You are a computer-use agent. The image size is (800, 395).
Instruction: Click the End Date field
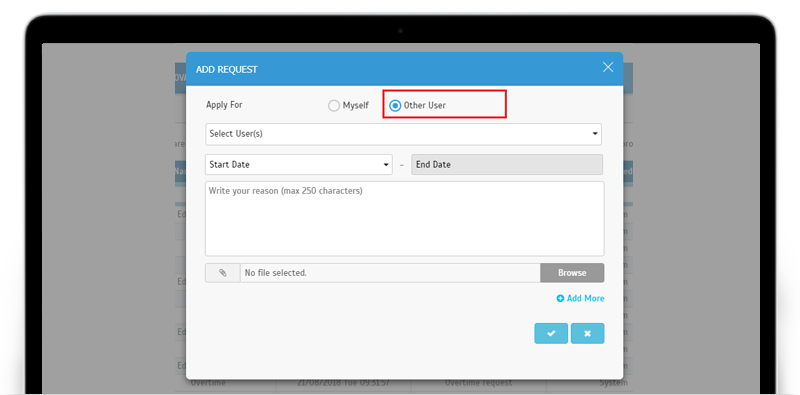pyautogui.click(x=507, y=165)
